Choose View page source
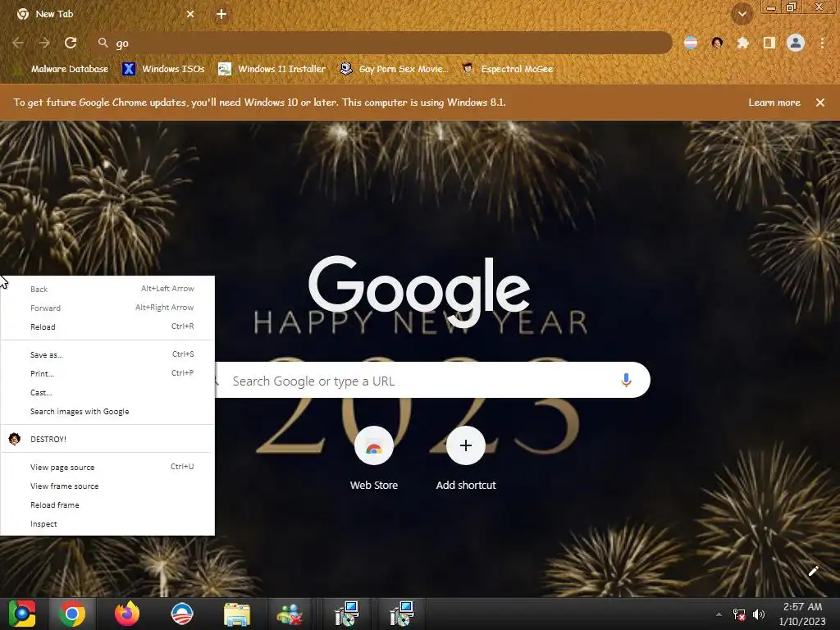Screen dimensions: 840x630 [x=107, y=467]
